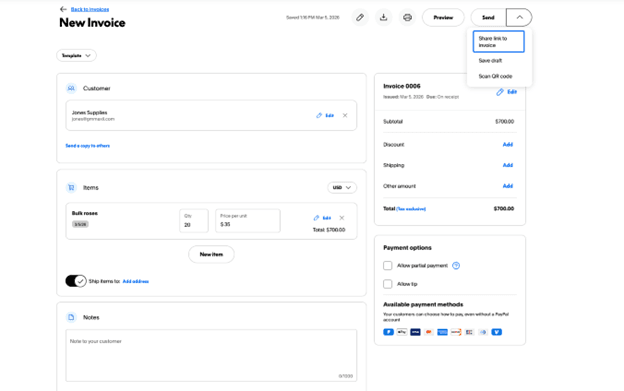The width and height of the screenshot is (624, 391).
Task: Enable Allow partial payment checkbox
Action: pyautogui.click(x=388, y=265)
